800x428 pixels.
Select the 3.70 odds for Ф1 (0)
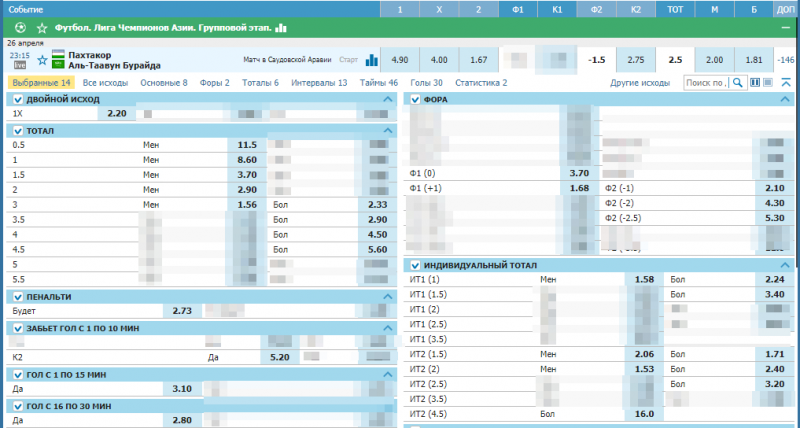click(579, 173)
